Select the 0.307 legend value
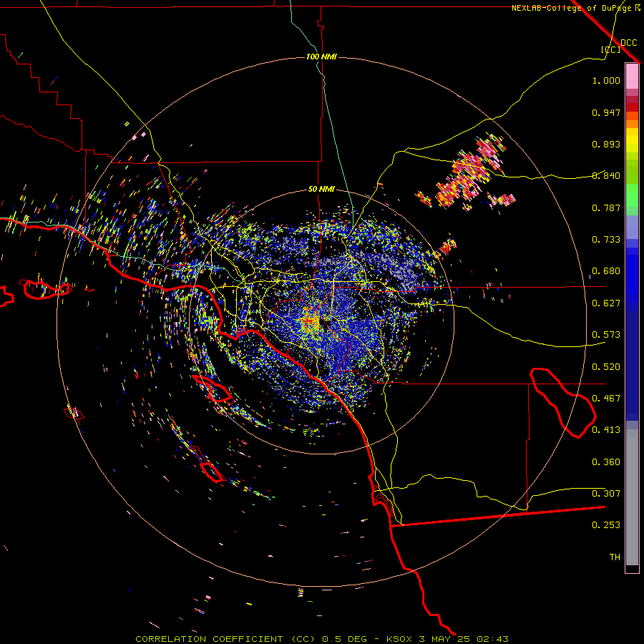 606,494
